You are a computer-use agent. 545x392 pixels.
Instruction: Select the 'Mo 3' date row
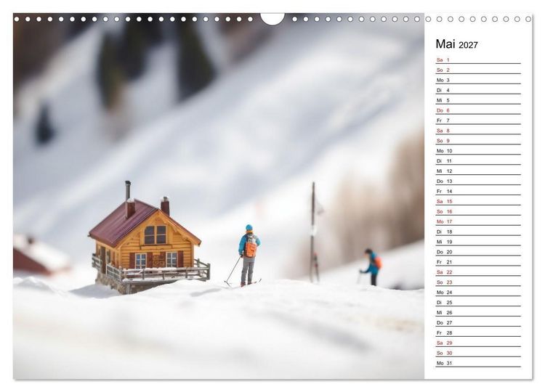click(x=478, y=80)
